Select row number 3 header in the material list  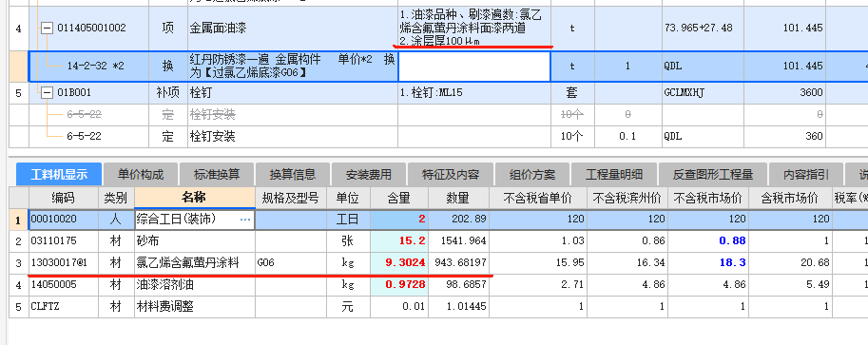19,263
